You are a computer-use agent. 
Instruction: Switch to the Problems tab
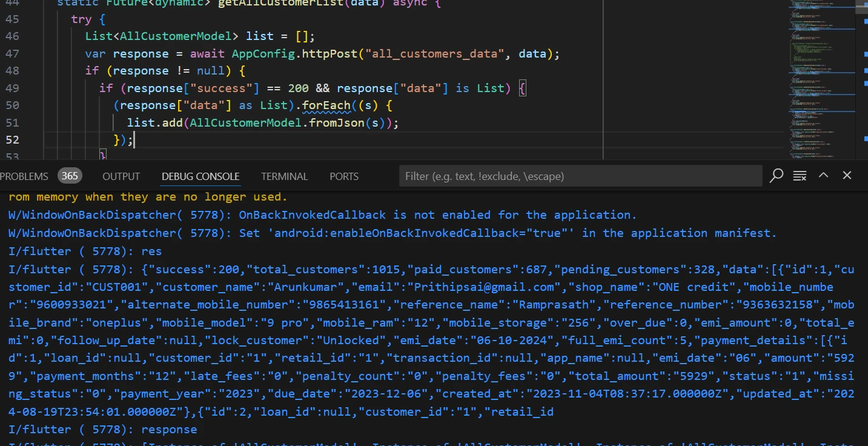coord(24,176)
